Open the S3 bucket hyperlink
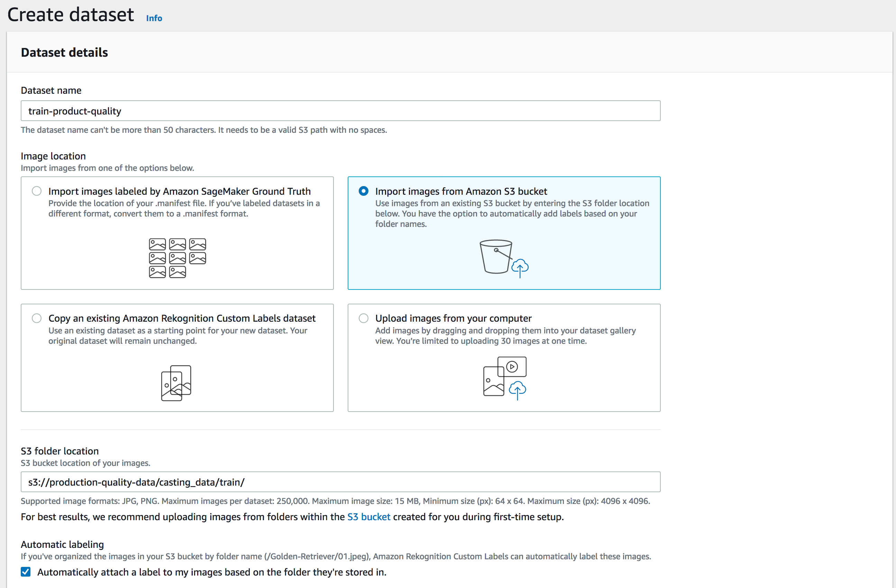896x588 pixels. tap(368, 517)
